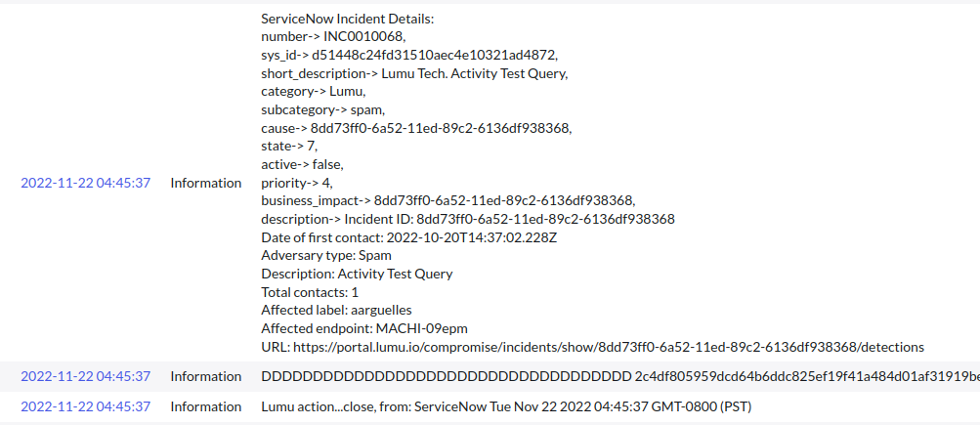Screen dimensions: 980x425
Task: Click the Date of first contact line
Action: (408, 237)
